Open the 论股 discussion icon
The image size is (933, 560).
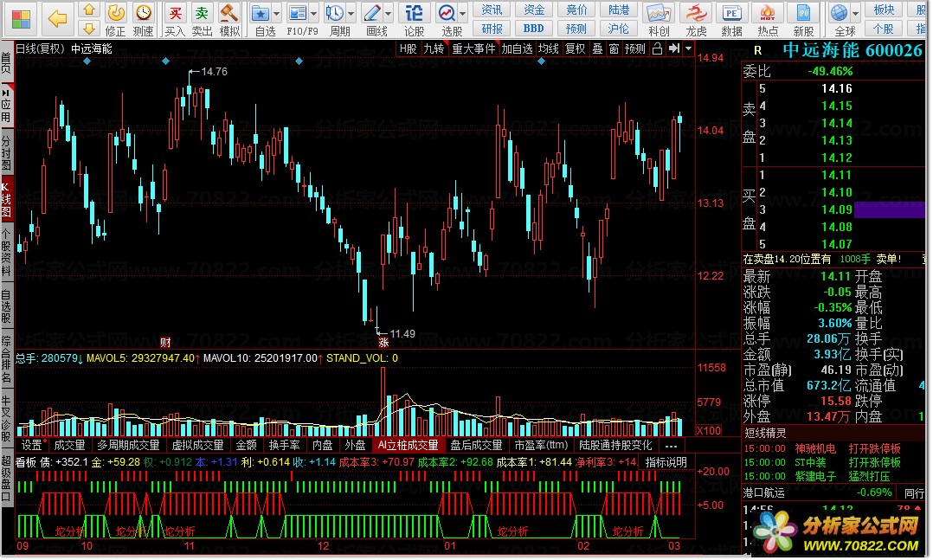click(x=414, y=18)
